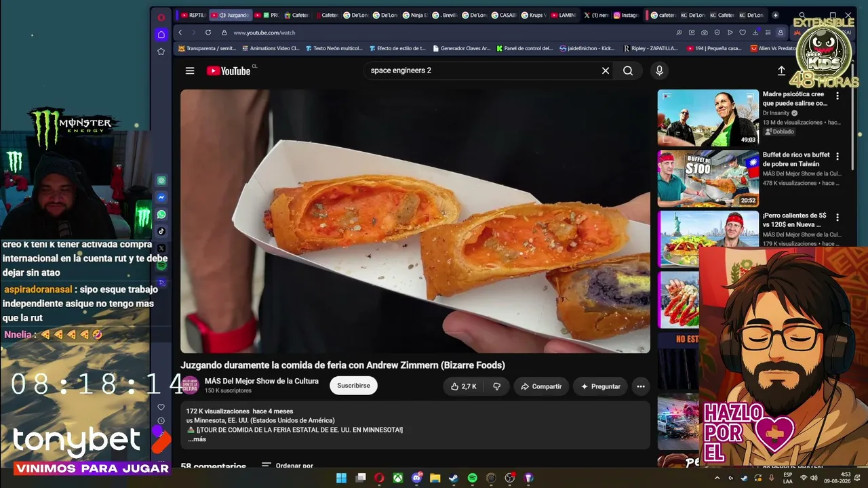This screenshot has width=868, height=488.
Task: Reload the YouTube page
Action: click(x=208, y=33)
